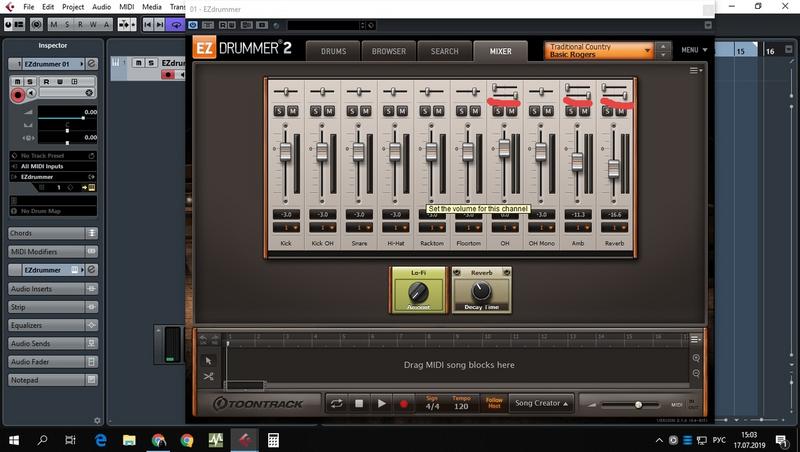Solo the Snare channel
Image resolution: width=800 pixels, height=452 pixels.
[x=352, y=111]
